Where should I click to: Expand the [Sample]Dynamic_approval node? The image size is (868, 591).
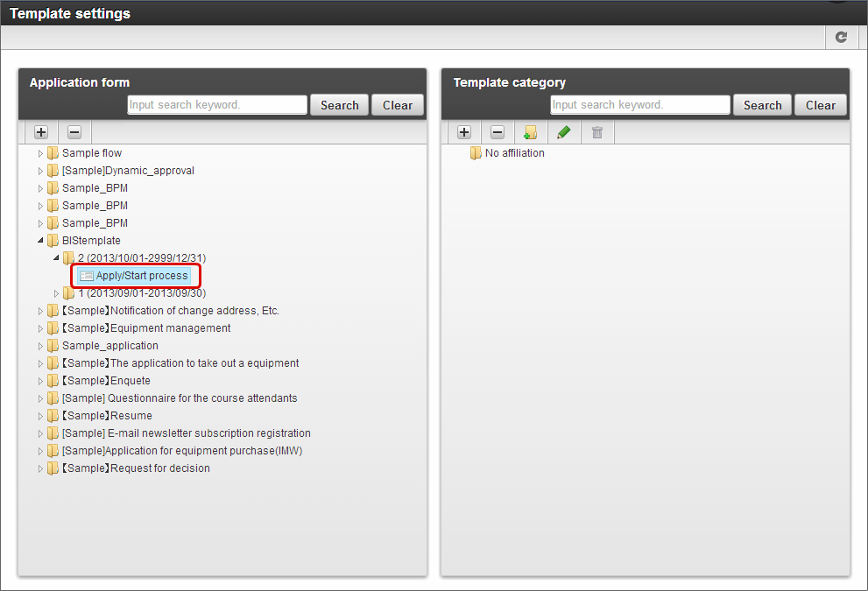point(40,171)
